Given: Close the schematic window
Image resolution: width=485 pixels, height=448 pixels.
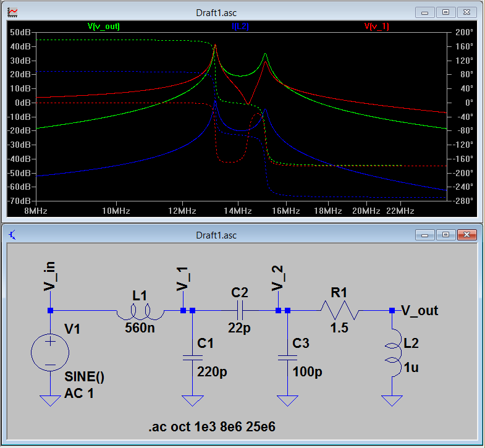Looking at the screenshot, I should [x=466, y=235].
